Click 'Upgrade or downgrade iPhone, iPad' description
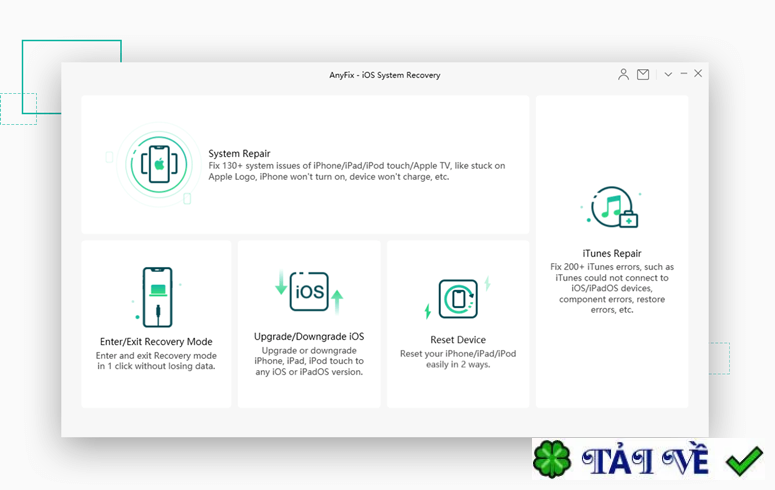Screen dimensions: 775x490 (x=309, y=361)
